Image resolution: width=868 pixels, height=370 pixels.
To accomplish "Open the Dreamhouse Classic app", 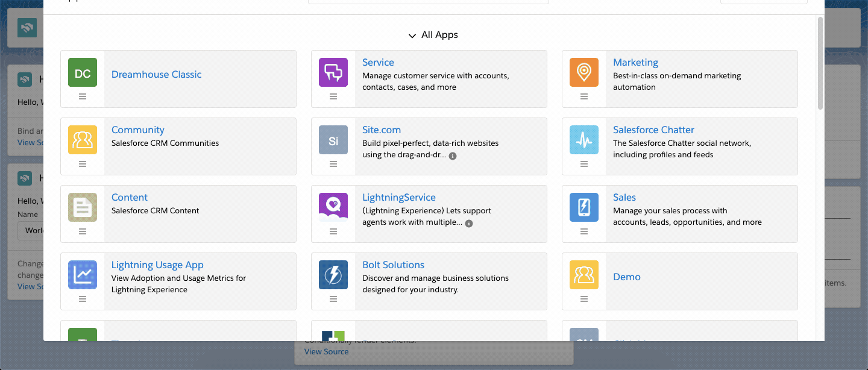I will click(156, 74).
